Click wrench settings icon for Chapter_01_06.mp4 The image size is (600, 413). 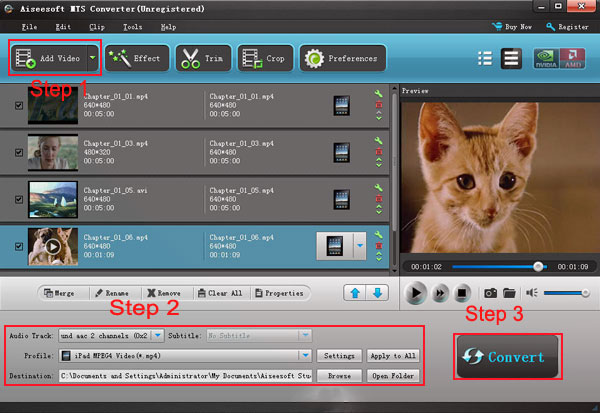pyautogui.click(x=378, y=235)
